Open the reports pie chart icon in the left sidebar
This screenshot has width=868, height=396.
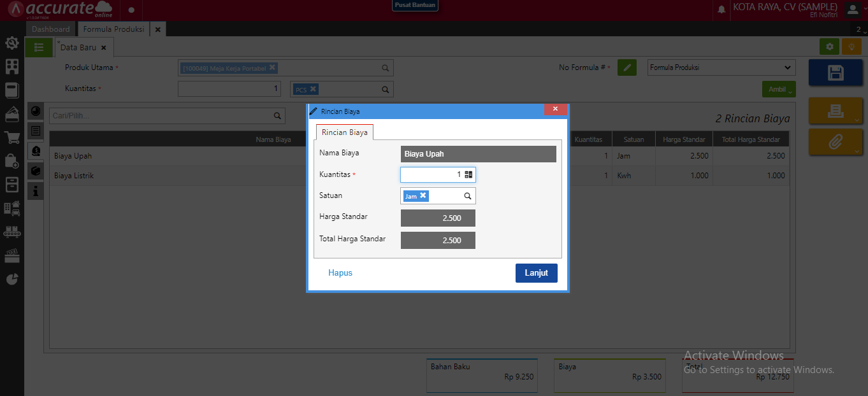pyautogui.click(x=11, y=279)
